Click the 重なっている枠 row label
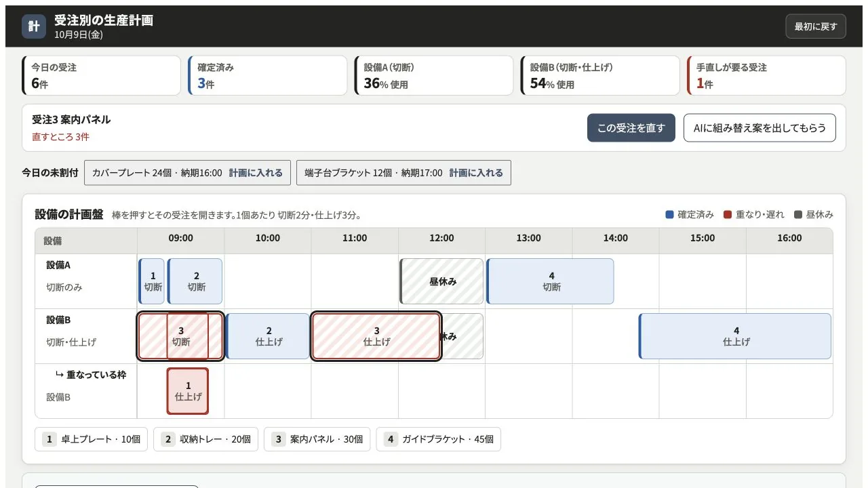The width and height of the screenshot is (868, 488). tap(91, 375)
